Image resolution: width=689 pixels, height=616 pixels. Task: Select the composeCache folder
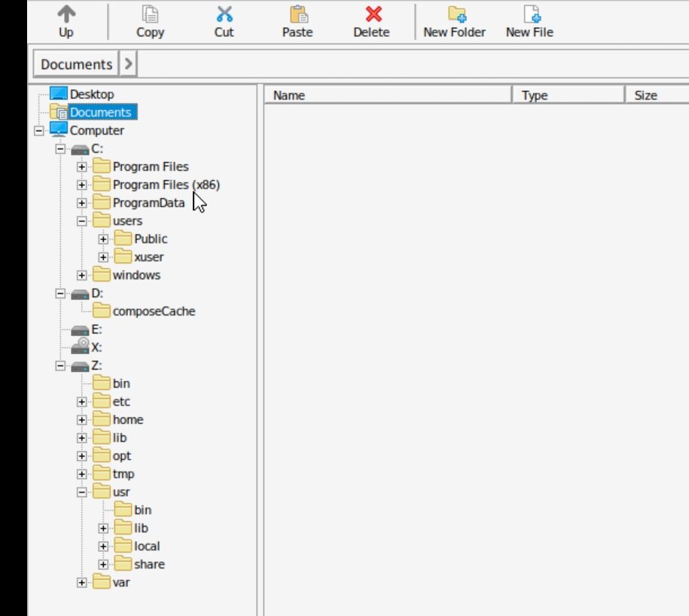pos(154,311)
